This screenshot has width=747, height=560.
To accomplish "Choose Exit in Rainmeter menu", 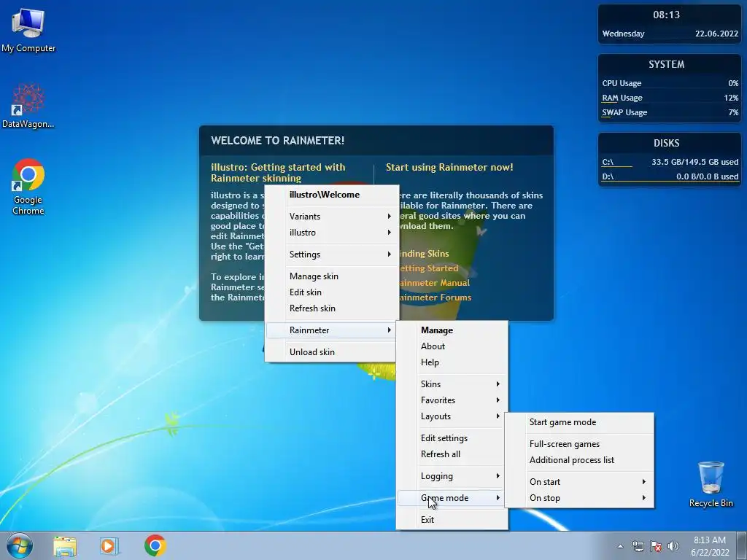I will tap(452, 520).
